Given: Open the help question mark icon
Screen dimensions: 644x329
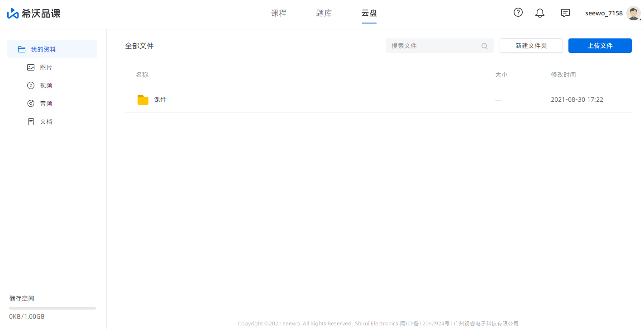Looking at the screenshot, I should coord(518,13).
